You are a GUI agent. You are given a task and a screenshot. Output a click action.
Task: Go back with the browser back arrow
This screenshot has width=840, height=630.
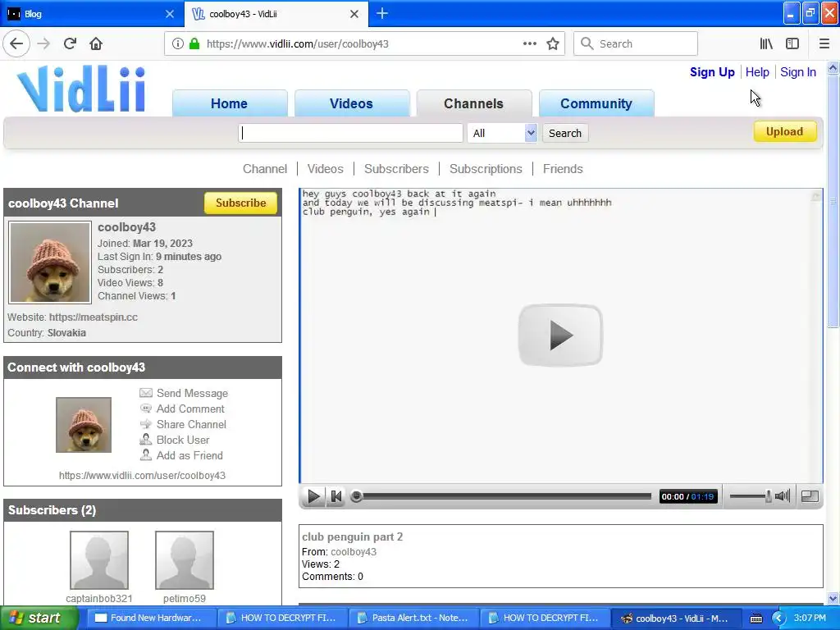(16, 44)
